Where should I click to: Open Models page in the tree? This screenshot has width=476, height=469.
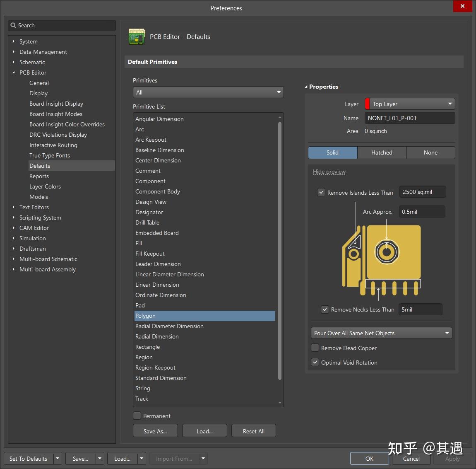(38, 197)
